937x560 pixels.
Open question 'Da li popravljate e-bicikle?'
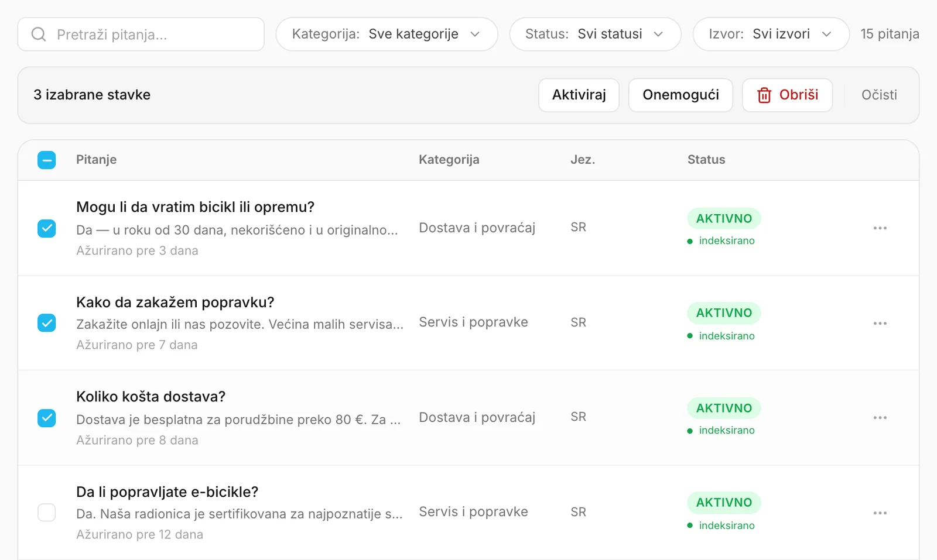[167, 492]
